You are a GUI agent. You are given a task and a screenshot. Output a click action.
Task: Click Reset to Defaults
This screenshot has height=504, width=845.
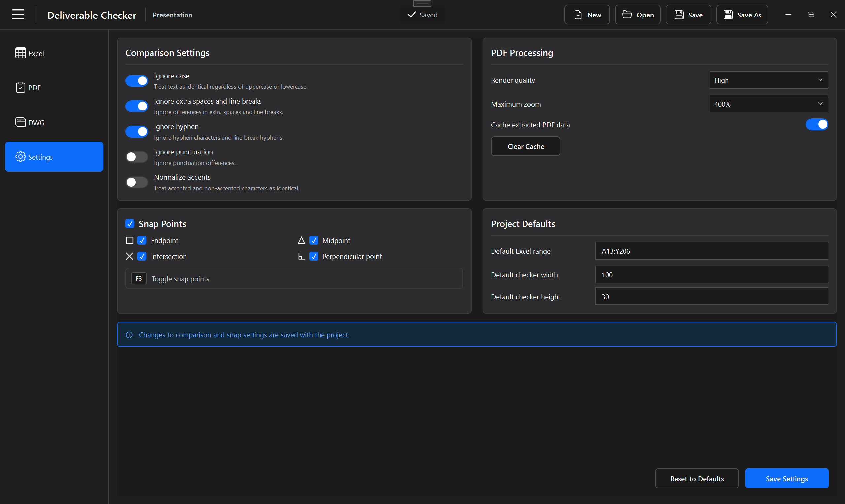pyautogui.click(x=696, y=478)
